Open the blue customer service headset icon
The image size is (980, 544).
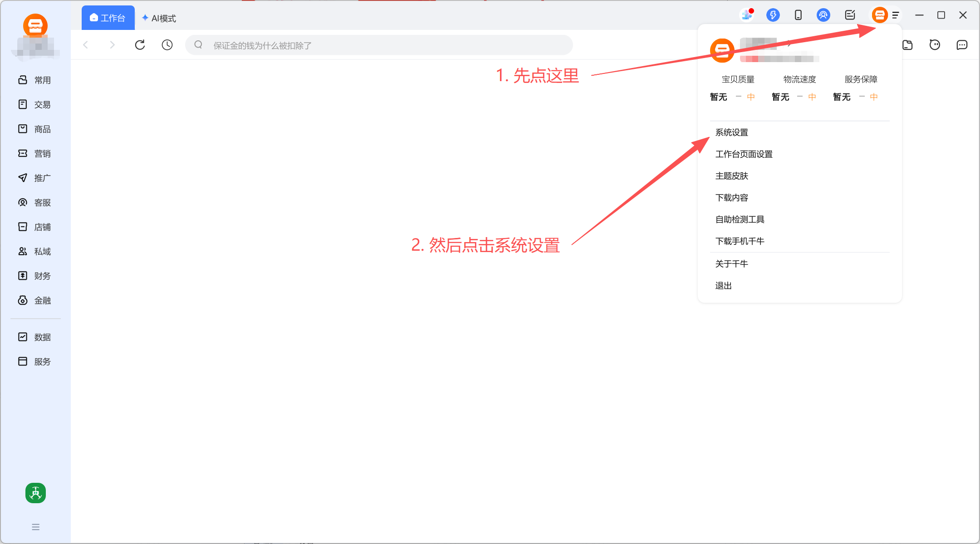(x=823, y=15)
